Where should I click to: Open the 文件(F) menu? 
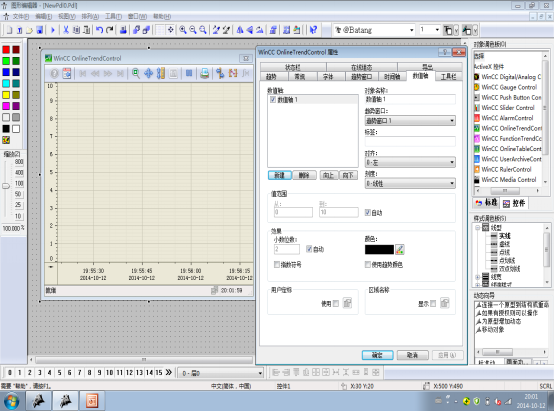coord(20,17)
